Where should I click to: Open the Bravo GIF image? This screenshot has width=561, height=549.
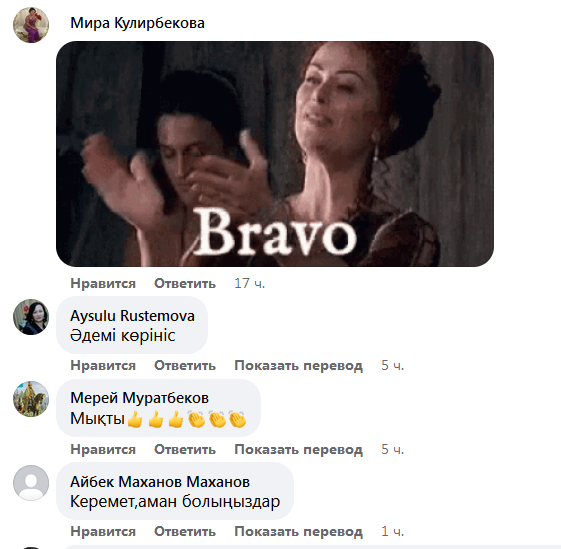[x=275, y=154]
